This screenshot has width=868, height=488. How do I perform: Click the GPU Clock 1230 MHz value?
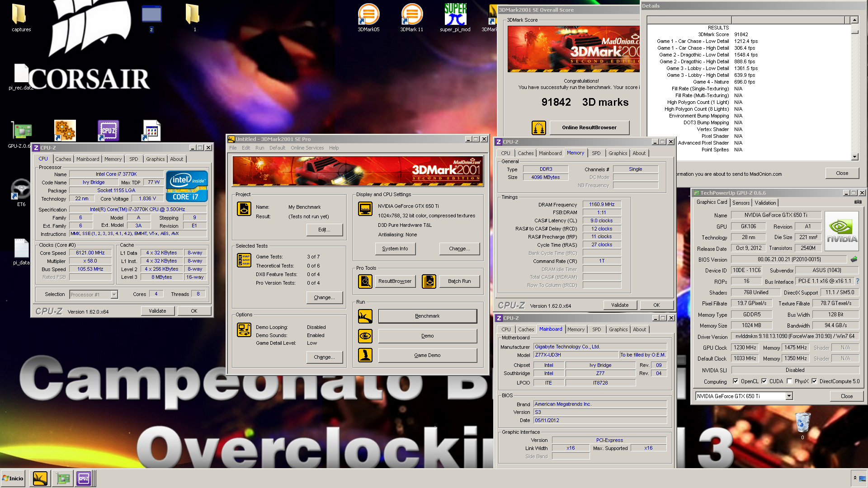745,347
